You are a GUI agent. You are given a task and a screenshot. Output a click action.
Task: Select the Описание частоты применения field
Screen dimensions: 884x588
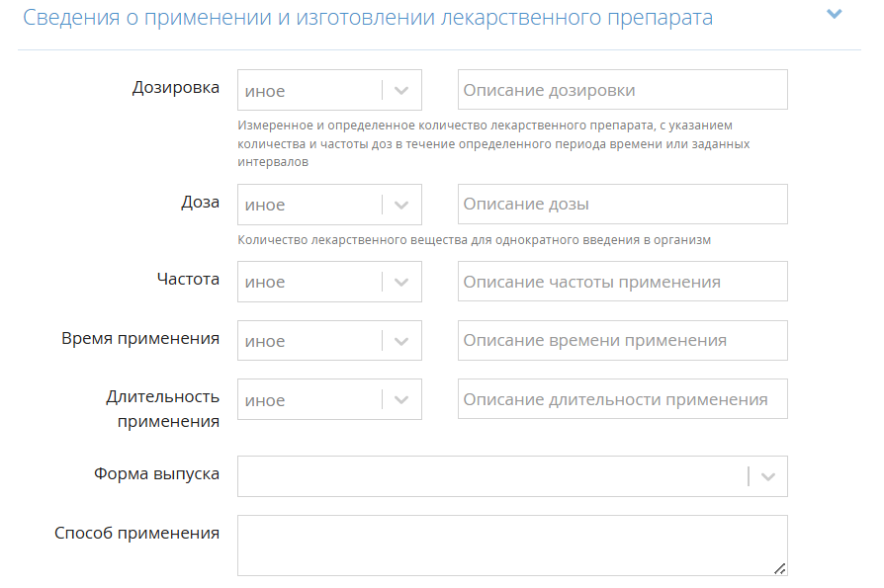pyautogui.click(x=622, y=282)
